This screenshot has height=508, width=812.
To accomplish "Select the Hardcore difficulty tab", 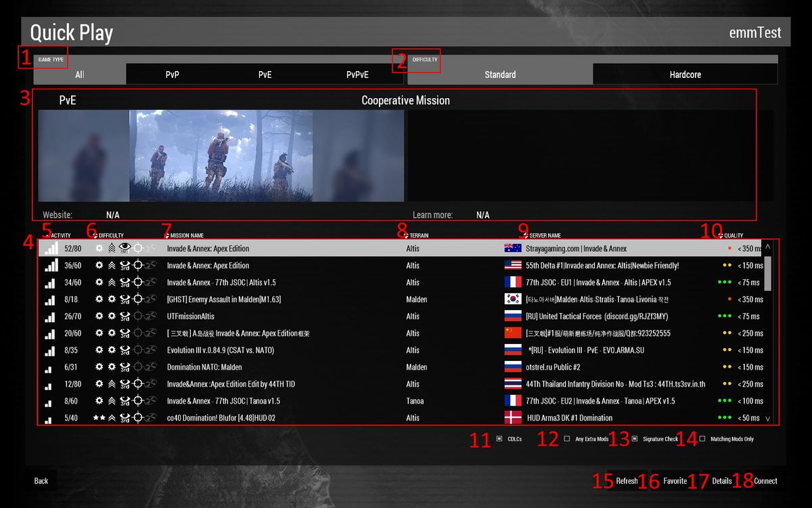I will coord(685,75).
